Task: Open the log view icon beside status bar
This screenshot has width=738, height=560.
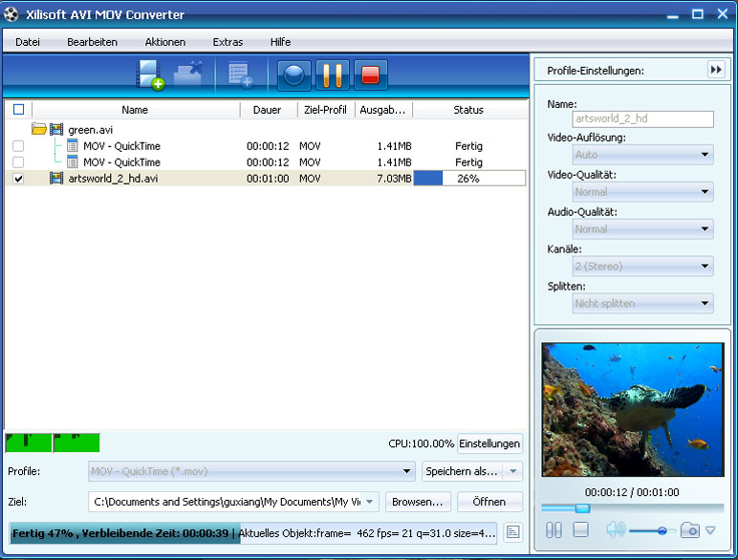Action: [512, 532]
